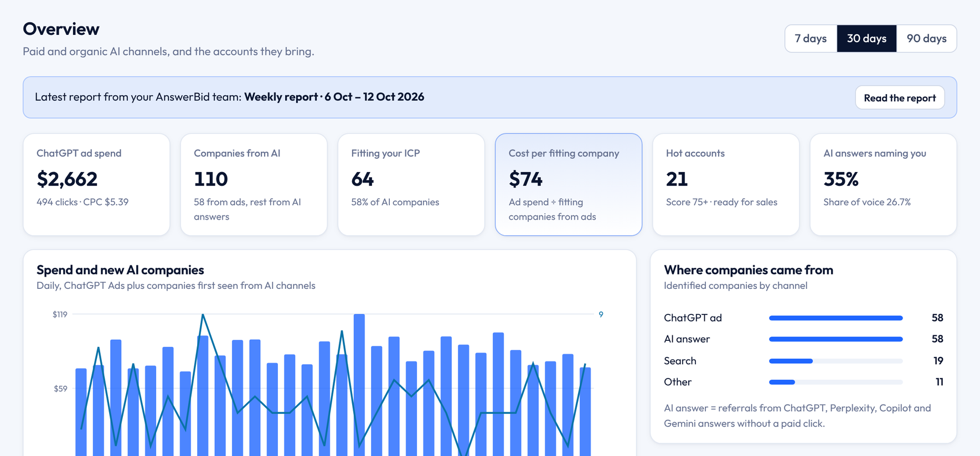
Task: Click the Search channel progress bar
Action: [x=836, y=361]
